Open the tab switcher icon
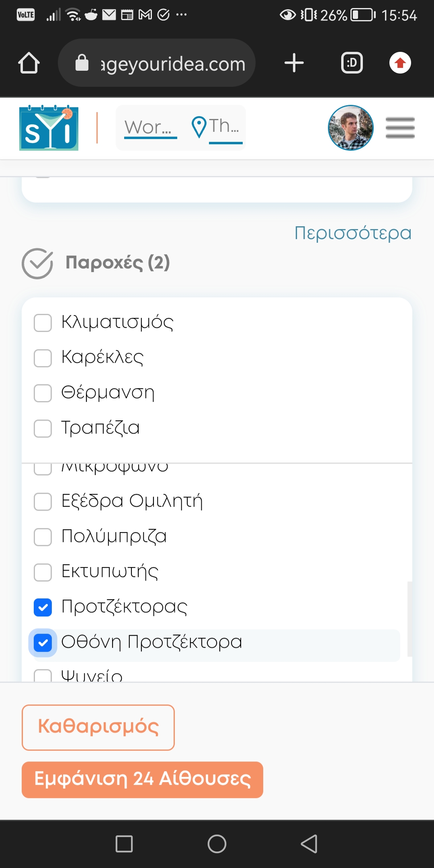This screenshot has height=868, width=434. coord(352,63)
